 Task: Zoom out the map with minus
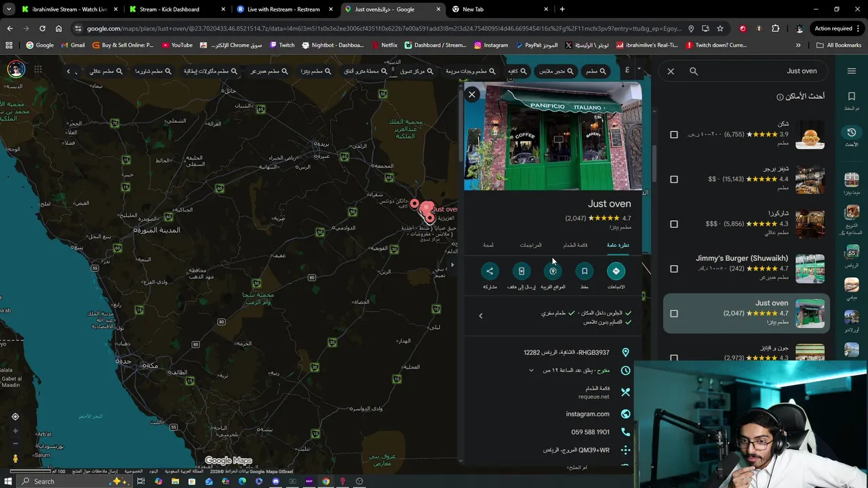click(16, 444)
